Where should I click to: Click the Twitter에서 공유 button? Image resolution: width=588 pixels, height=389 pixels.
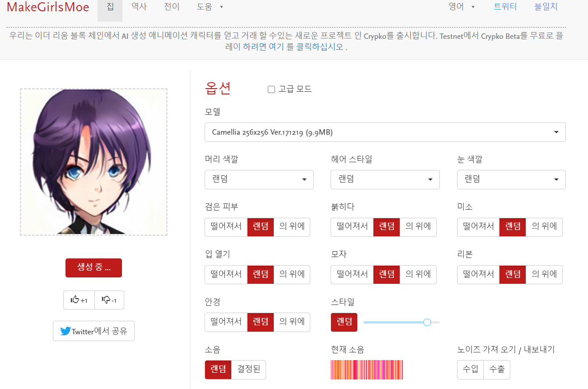93,331
